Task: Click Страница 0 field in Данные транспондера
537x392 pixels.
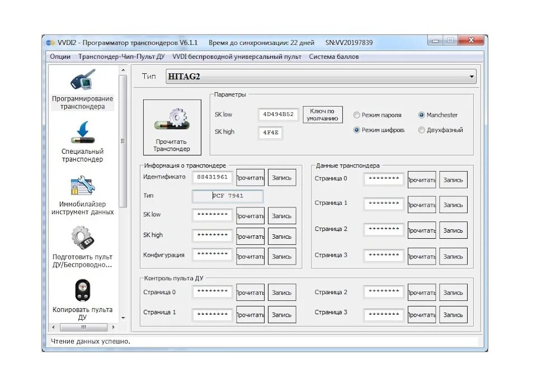Action: [384, 179]
